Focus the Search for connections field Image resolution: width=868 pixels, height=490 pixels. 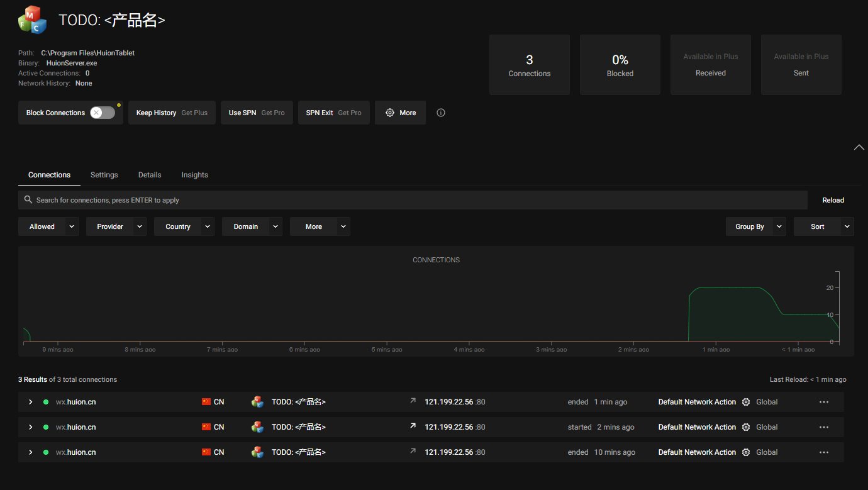(x=413, y=200)
